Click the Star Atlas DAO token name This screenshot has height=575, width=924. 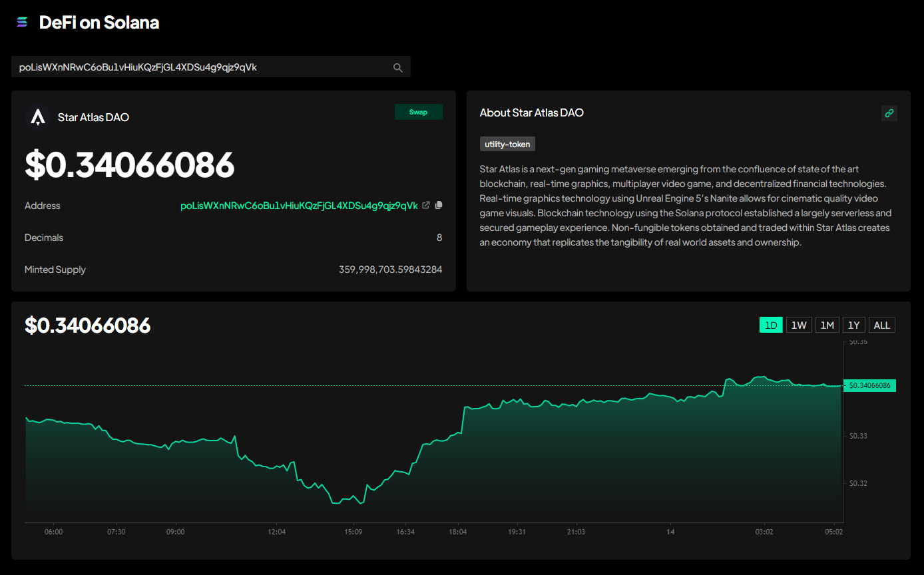click(93, 117)
